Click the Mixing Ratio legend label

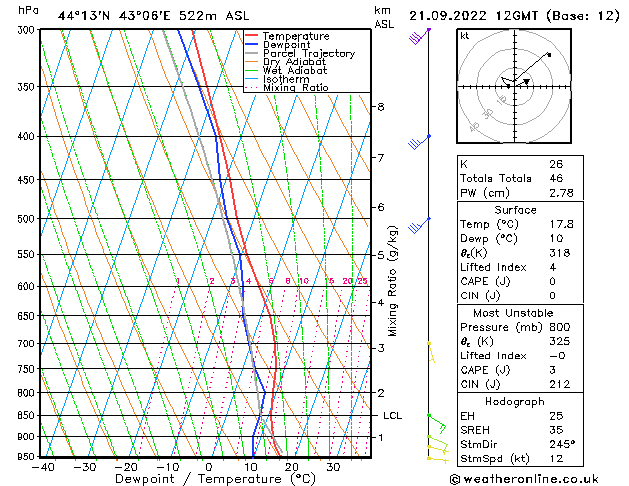pos(296,87)
